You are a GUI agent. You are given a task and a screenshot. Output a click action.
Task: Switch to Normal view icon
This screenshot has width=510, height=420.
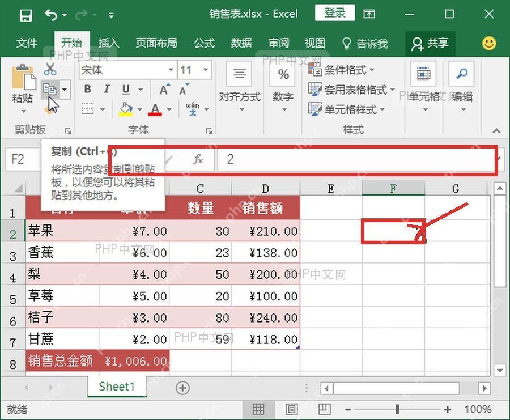(258, 409)
